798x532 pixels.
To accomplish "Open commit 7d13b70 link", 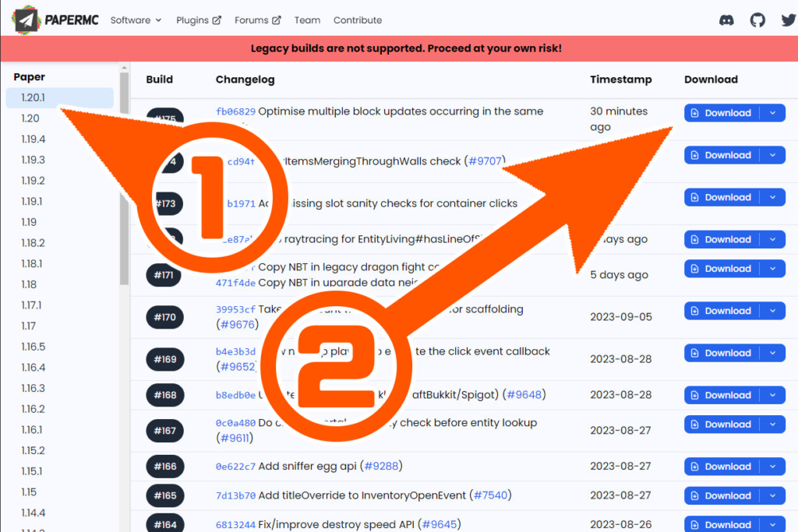I will pyautogui.click(x=235, y=495).
